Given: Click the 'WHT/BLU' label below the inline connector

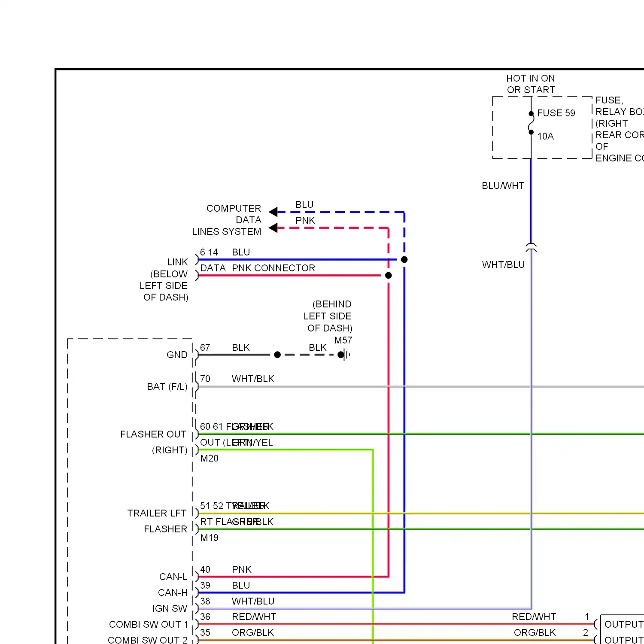Looking at the screenshot, I should coord(503,264).
